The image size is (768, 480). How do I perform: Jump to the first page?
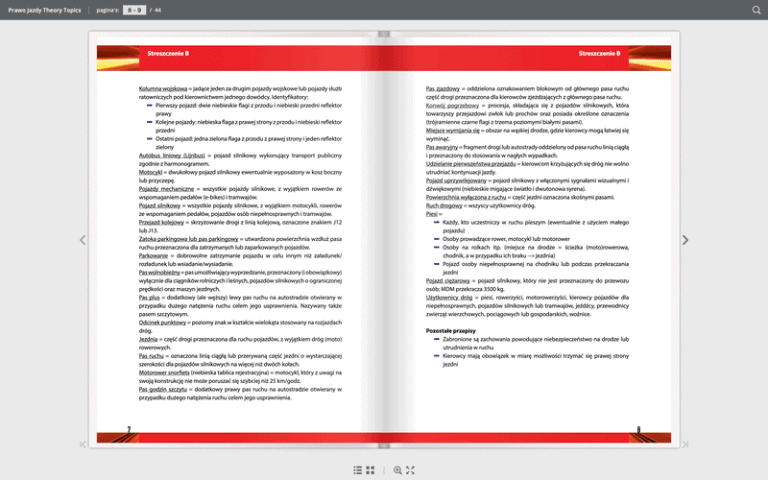(x=83, y=444)
